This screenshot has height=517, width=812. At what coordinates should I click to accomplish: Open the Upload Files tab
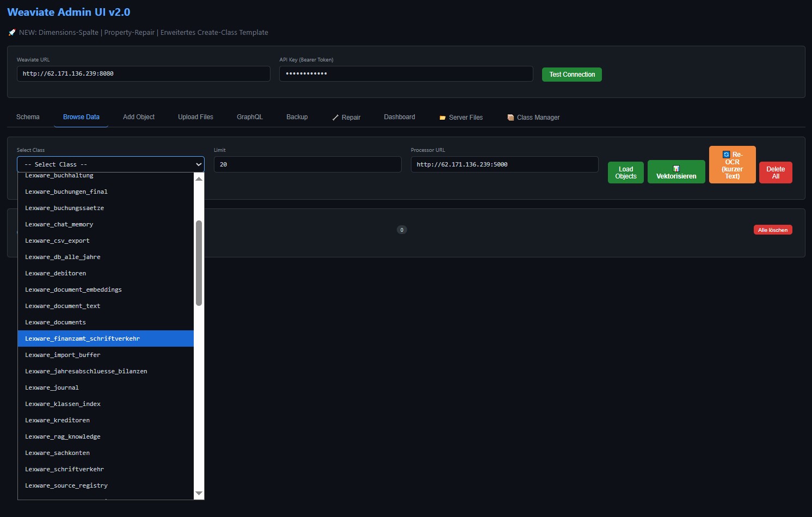click(x=195, y=117)
